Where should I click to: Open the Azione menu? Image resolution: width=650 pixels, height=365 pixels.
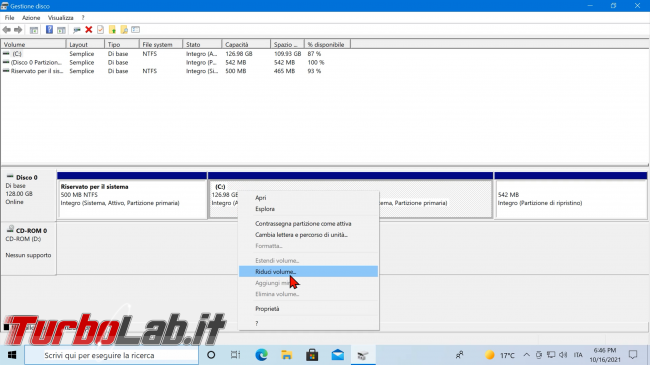pos(31,18)
